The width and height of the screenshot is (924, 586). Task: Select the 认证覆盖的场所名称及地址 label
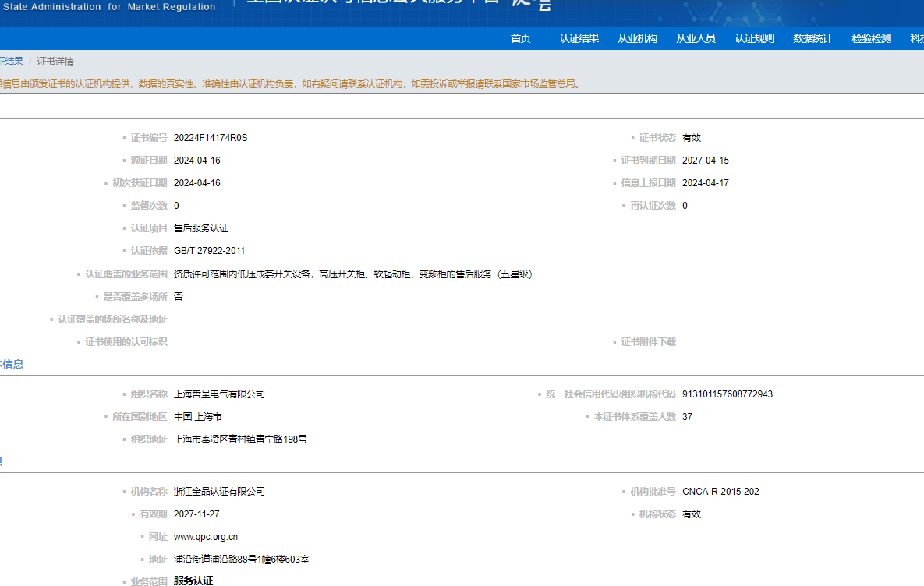[x=112, y=319]
